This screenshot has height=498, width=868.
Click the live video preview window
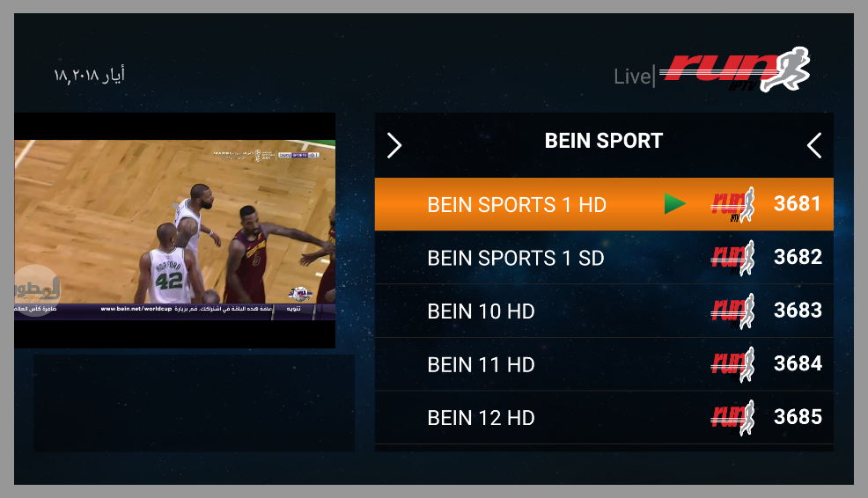coord(174,231)
